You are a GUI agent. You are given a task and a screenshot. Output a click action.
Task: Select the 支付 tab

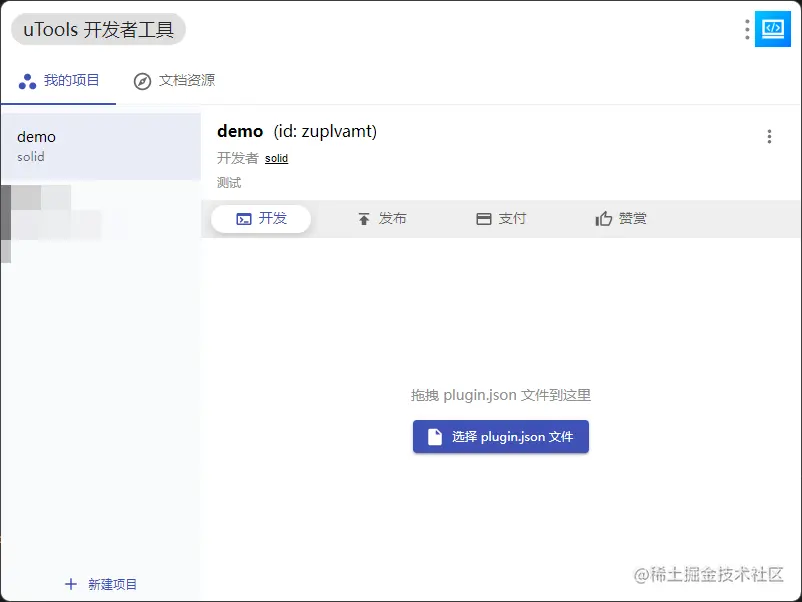(x=501, y=219)
